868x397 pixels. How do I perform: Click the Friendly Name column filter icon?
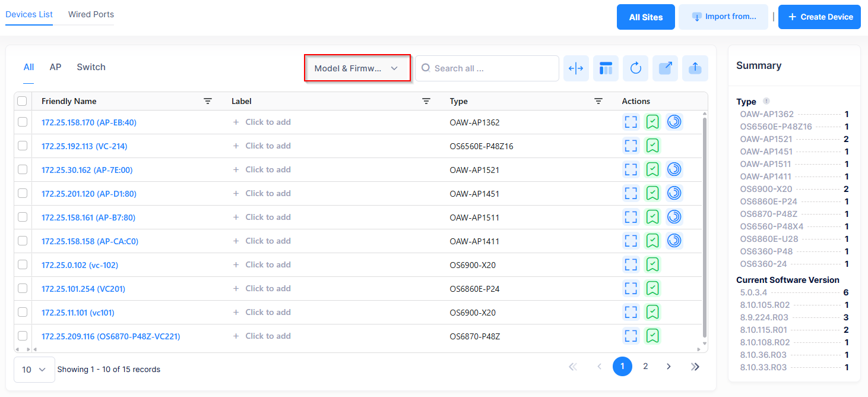click(x=208, y=102)
